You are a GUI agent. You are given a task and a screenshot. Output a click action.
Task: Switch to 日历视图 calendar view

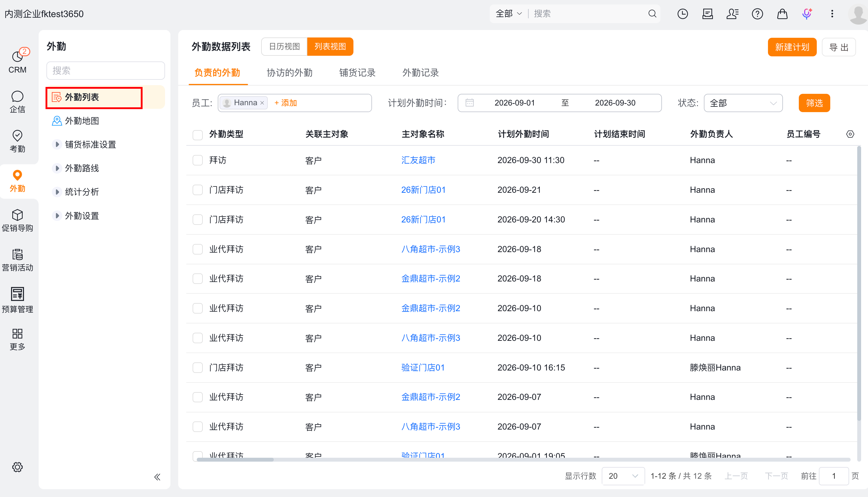[284, 46]
